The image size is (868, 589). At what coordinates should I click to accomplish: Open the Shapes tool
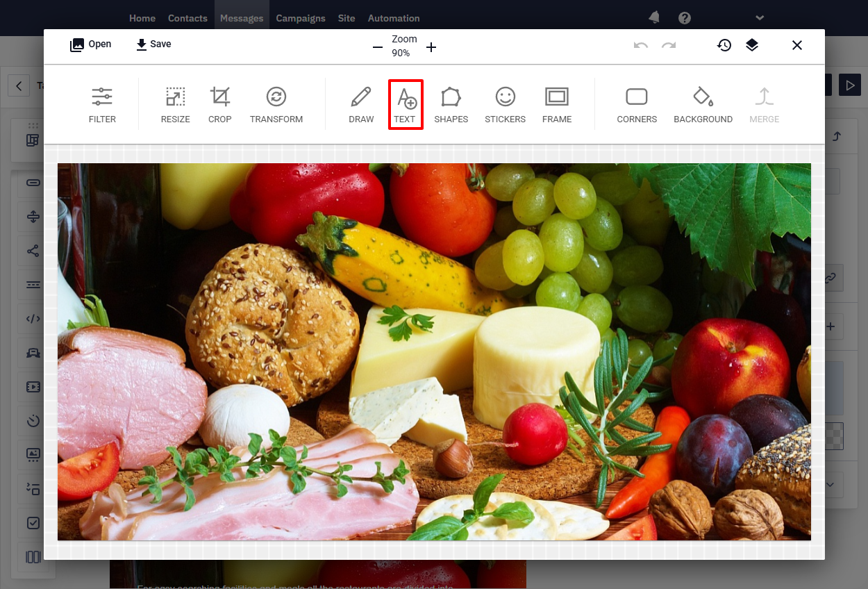click(451, 105)
